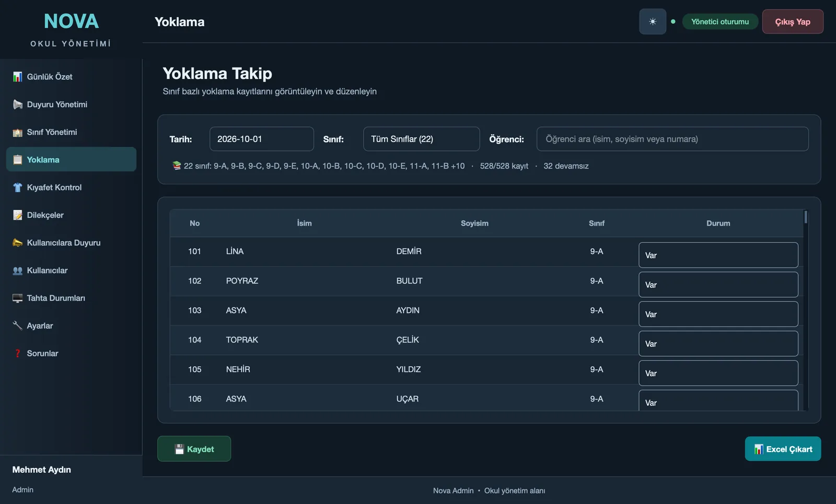This screenshot has height=504, width=836.
Task: Click the Kullanıcılar people icon
Action: click(18, 271)
